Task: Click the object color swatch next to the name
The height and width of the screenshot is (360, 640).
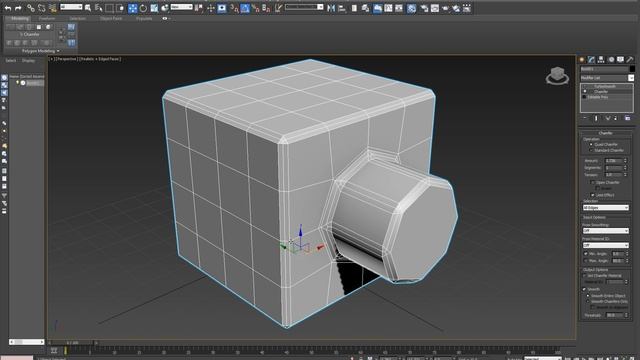Action: [x=632, y=69]
